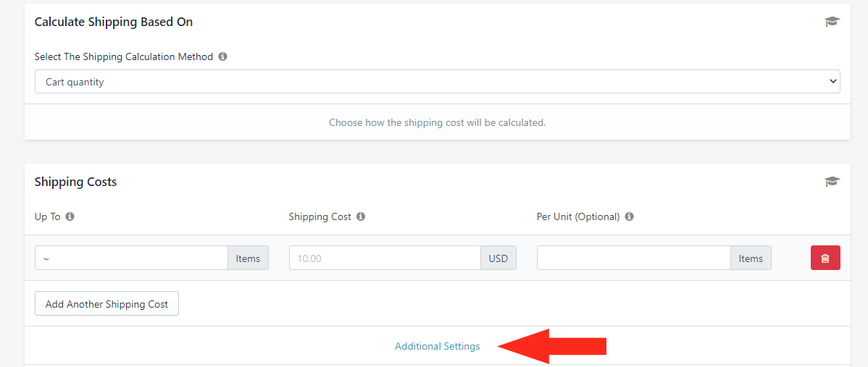This screenshot has height=367, width=868.
Task: Click the Per Unit (Optional) label text
Action: (x=578, y=216)
